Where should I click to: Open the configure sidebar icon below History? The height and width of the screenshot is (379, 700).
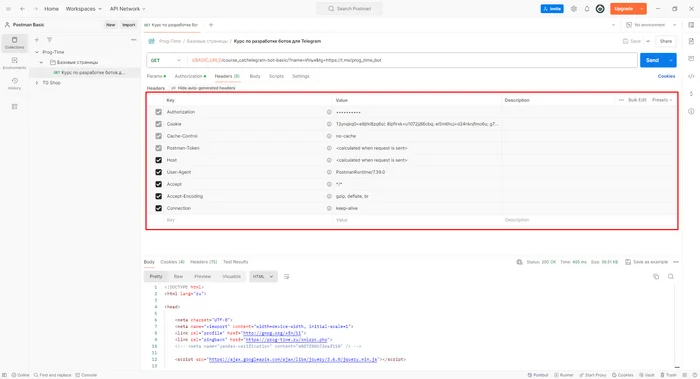click(14, 107)
